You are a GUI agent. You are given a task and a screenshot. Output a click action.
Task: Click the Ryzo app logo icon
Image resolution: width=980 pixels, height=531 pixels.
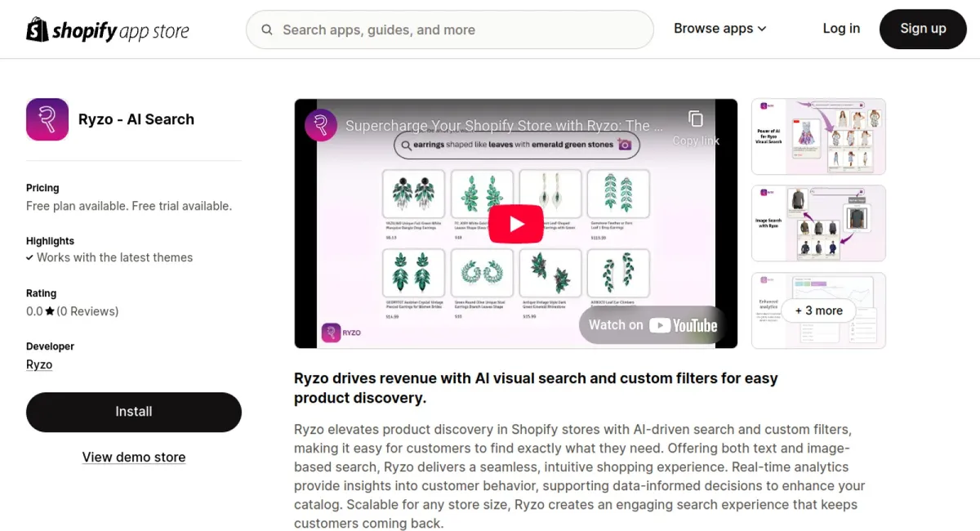(47, 119)
